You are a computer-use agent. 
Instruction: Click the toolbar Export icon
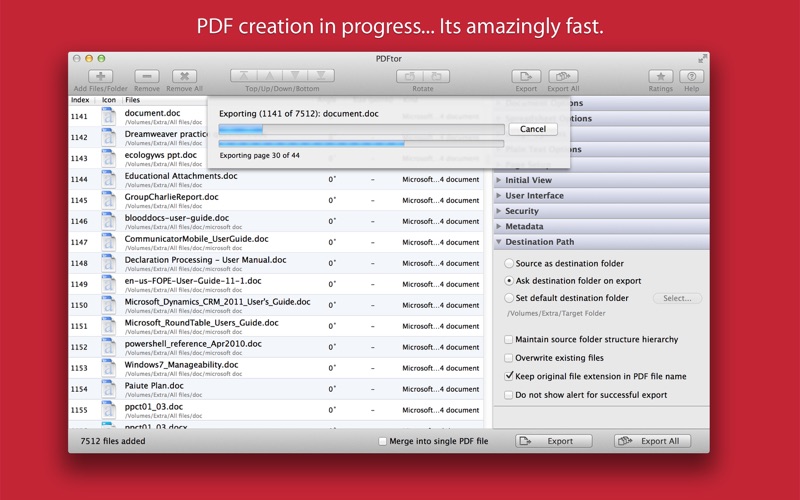(526, 77)
